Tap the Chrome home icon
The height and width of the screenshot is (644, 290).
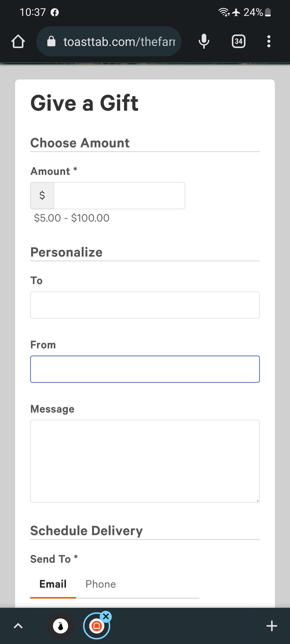coord(18,41)
